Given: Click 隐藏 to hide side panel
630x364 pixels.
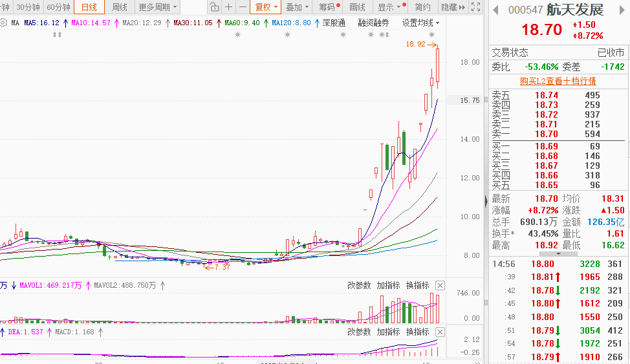Looking at the screenshot, I should [x=453, y=7].
